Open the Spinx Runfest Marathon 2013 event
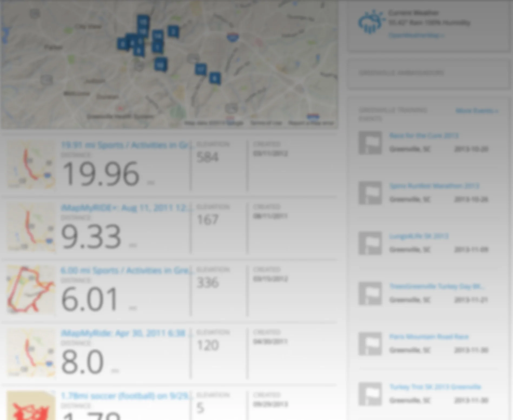This screenshot has width=513, height=420. pyautogui.click(x=434, y=186)
